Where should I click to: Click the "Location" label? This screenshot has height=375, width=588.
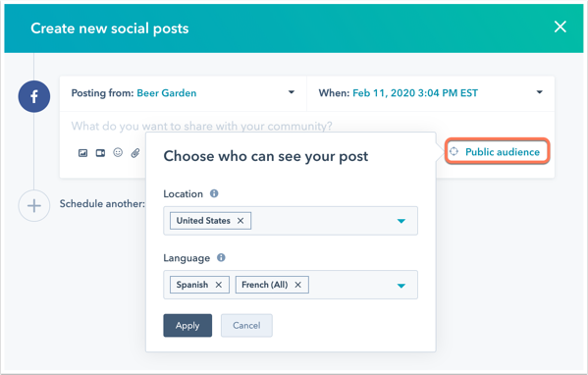[183, 193]
